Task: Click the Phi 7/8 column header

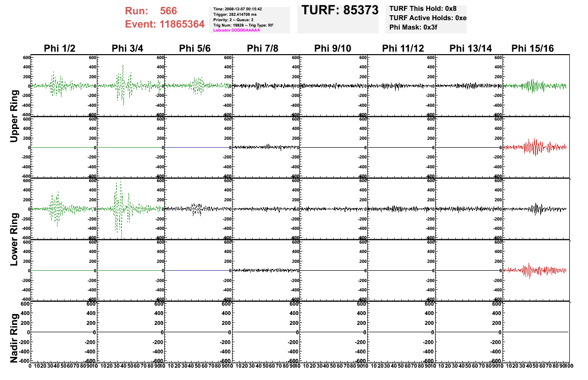Action: click(x=263, y=48)
